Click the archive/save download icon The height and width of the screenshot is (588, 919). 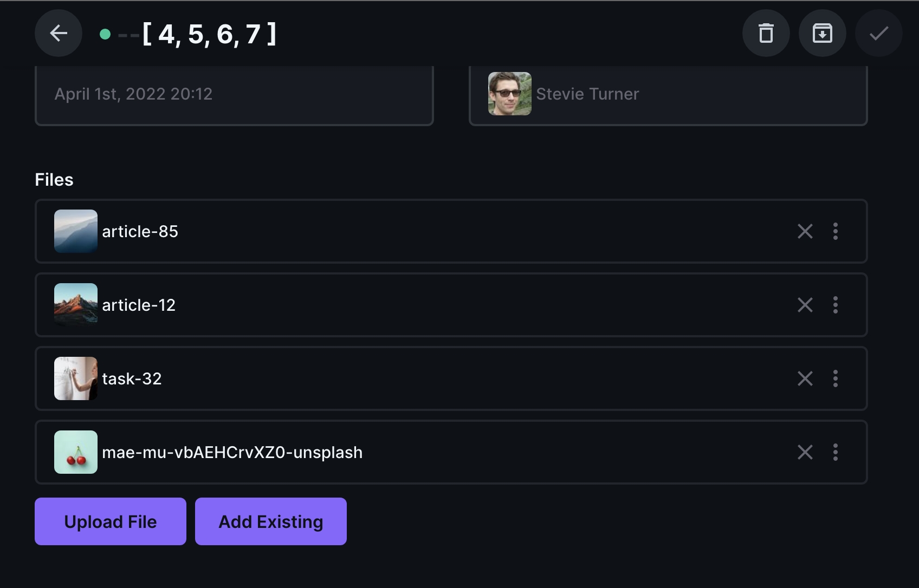tap(822, 33)
